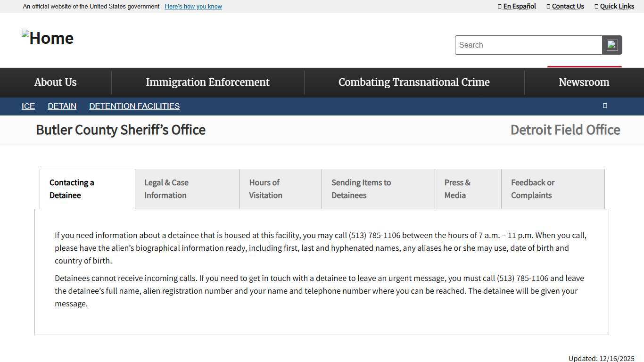Click the search magnifying glass icon
644x362 pixels.
click(x=611, y=45)
